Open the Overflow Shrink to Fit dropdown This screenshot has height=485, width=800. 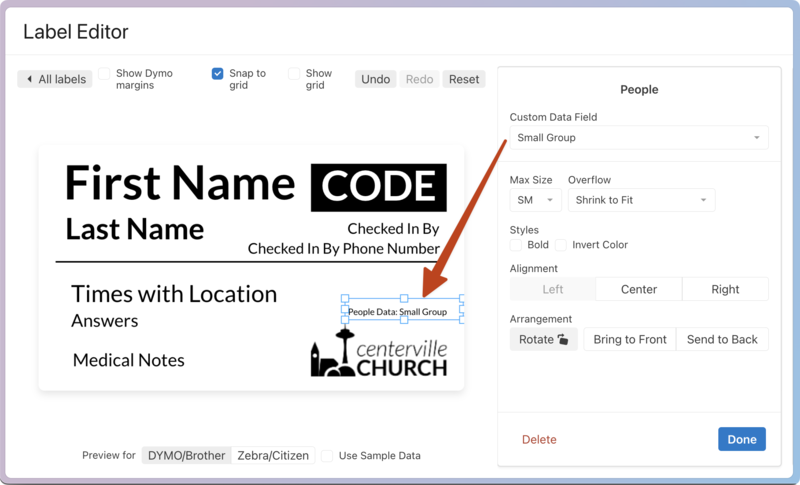coord(641,200)
